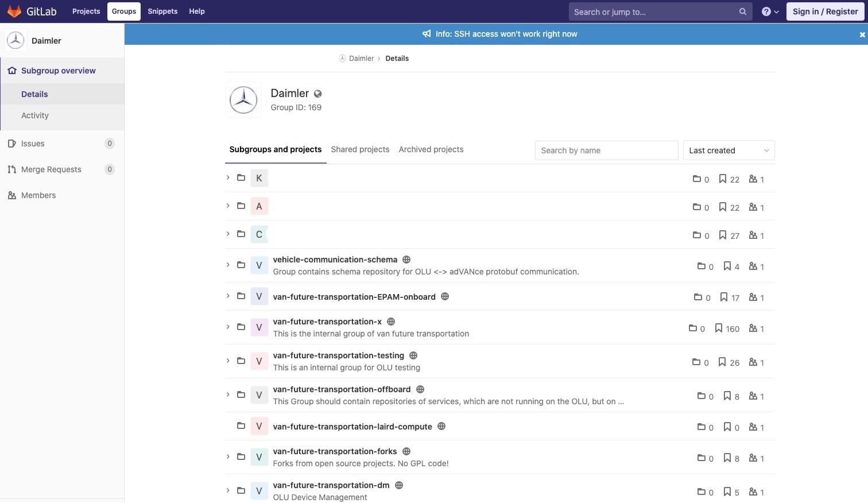Switch to the Archived projects tab

pyautogui.click(x=431, y=149)
